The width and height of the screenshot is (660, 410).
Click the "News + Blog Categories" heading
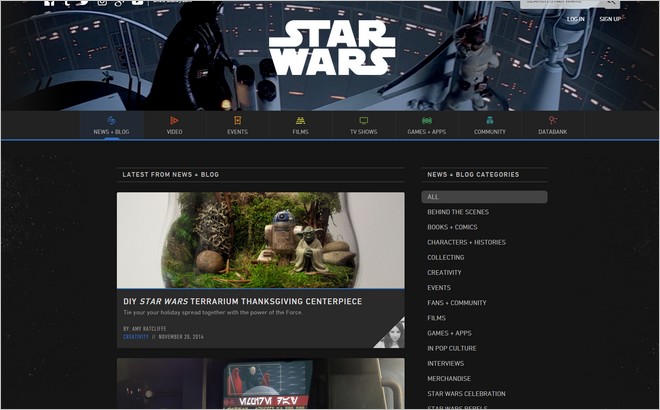473,175
